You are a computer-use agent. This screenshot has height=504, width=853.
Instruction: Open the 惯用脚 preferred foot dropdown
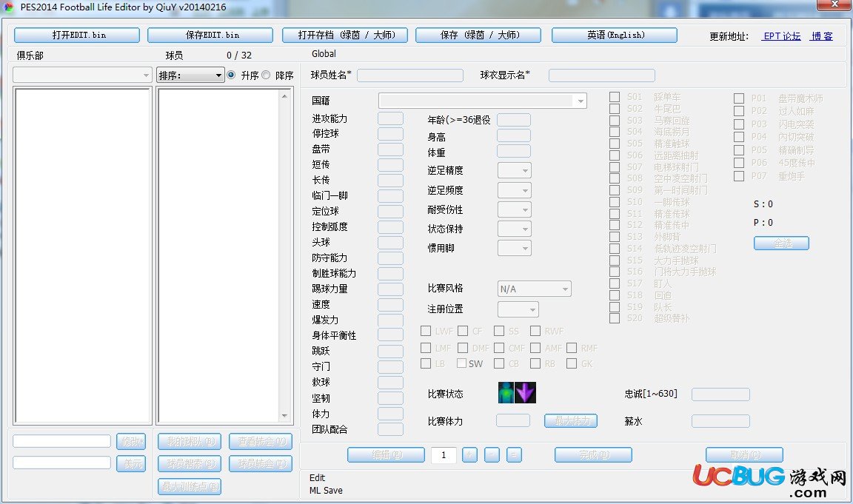point(515,249)
